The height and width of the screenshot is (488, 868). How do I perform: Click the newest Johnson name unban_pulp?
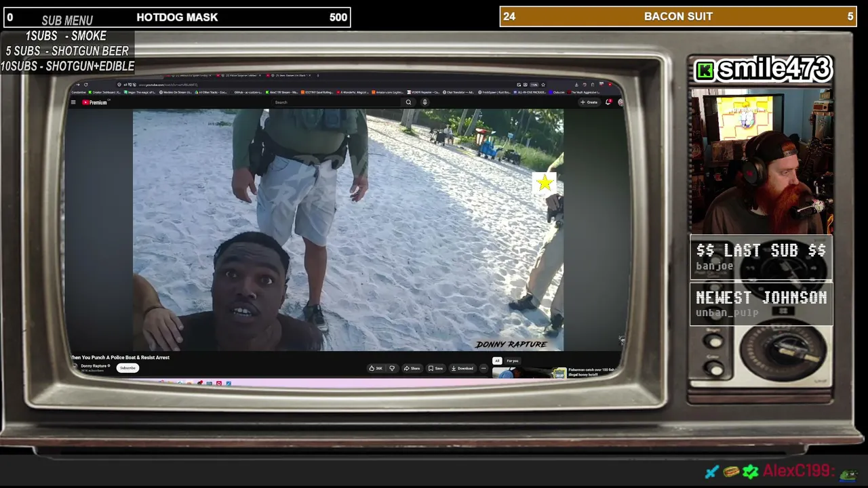727,313
